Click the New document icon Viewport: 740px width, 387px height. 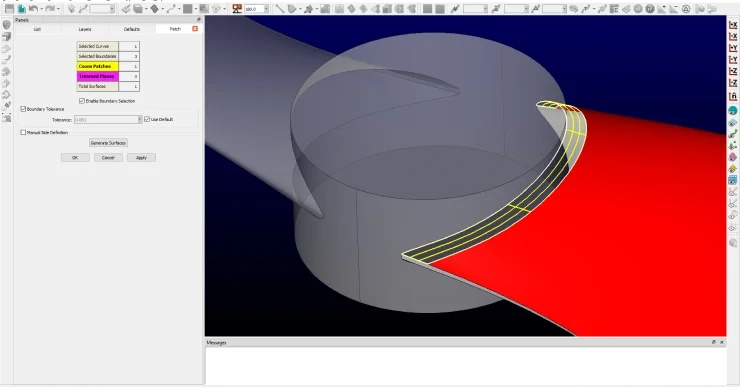click(x=22, y=8)
